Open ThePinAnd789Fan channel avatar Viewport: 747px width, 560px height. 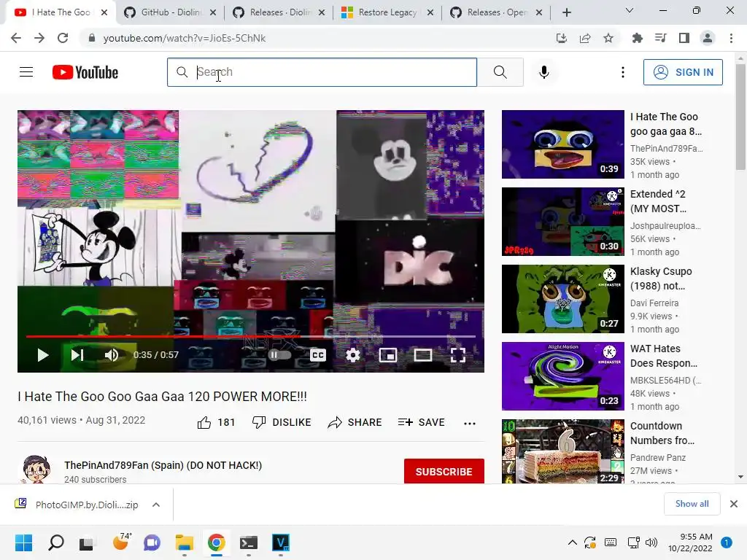[x=36, y=469]
